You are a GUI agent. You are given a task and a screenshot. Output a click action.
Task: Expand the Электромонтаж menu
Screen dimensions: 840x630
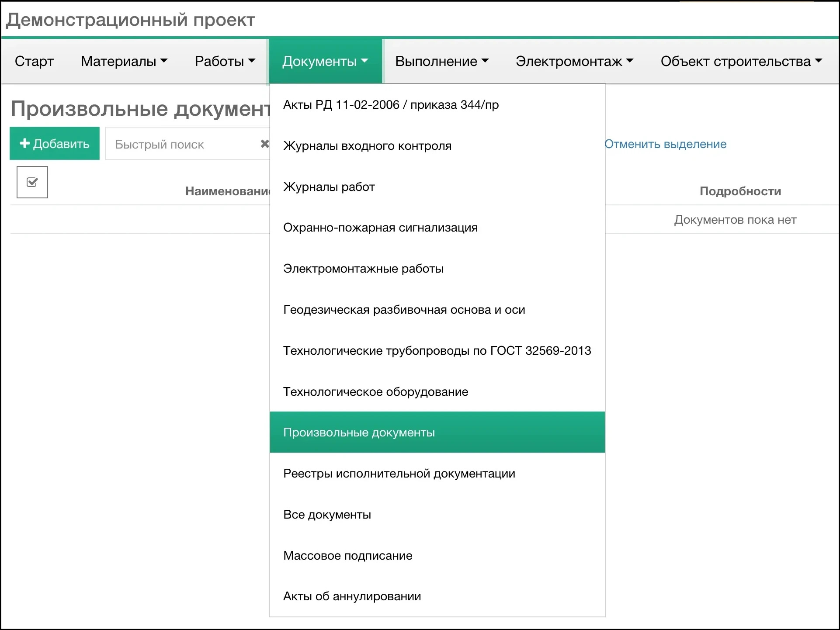click(x=574, y=61)
